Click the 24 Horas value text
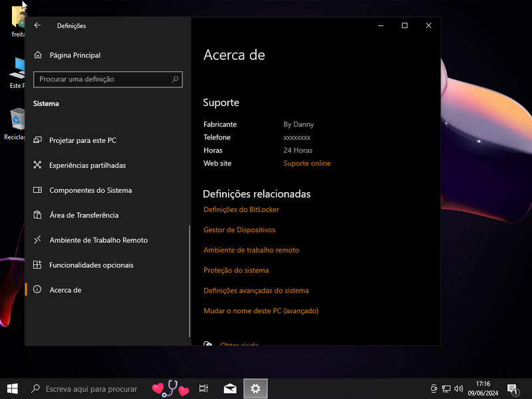Image resolution: width=532 pixels, height=399 pixels. pos(298,150)
